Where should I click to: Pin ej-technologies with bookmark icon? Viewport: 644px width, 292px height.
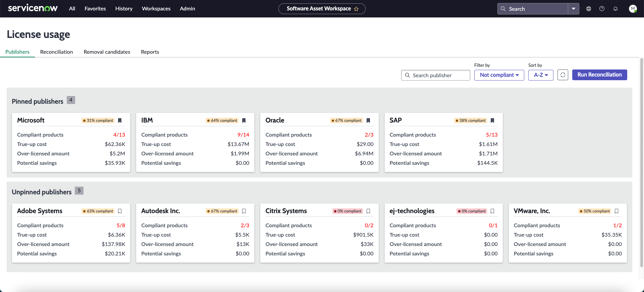coord(492,211)
